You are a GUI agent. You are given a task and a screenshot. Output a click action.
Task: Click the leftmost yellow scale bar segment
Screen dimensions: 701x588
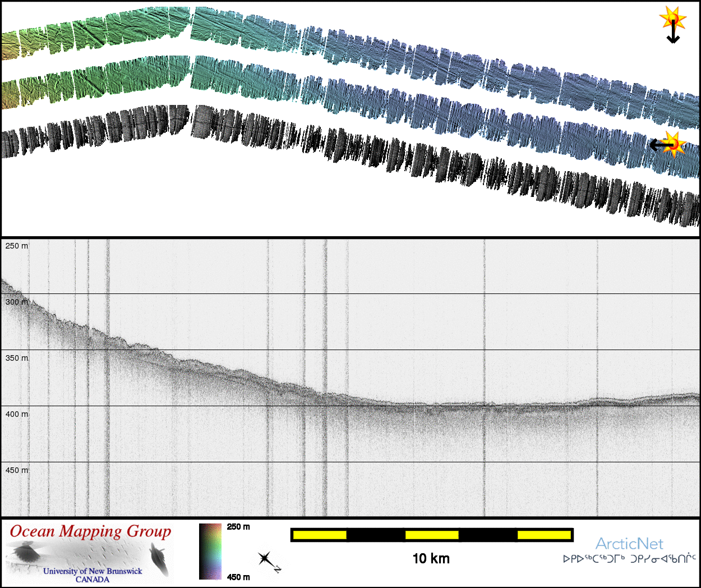tap(320, 535)
